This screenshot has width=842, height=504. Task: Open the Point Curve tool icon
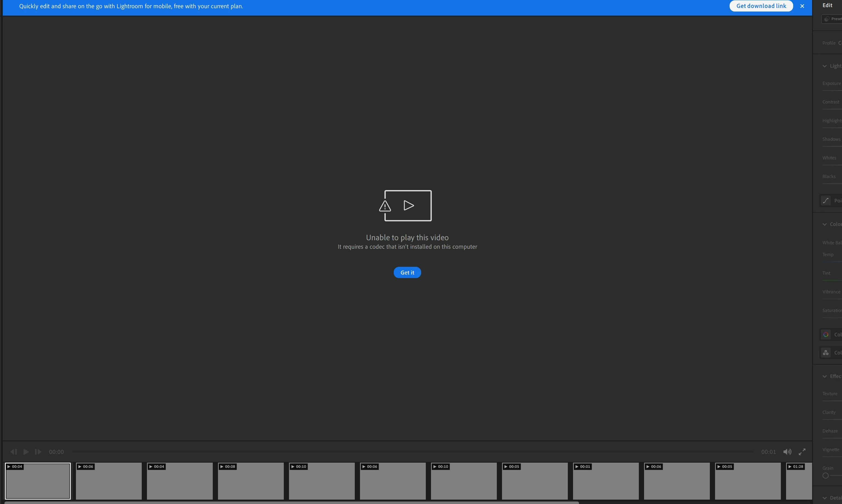(x=826, y=201)
